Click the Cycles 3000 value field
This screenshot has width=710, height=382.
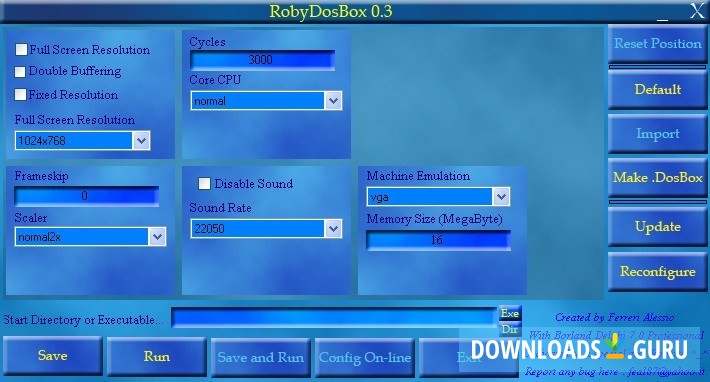tap(262, 60)
